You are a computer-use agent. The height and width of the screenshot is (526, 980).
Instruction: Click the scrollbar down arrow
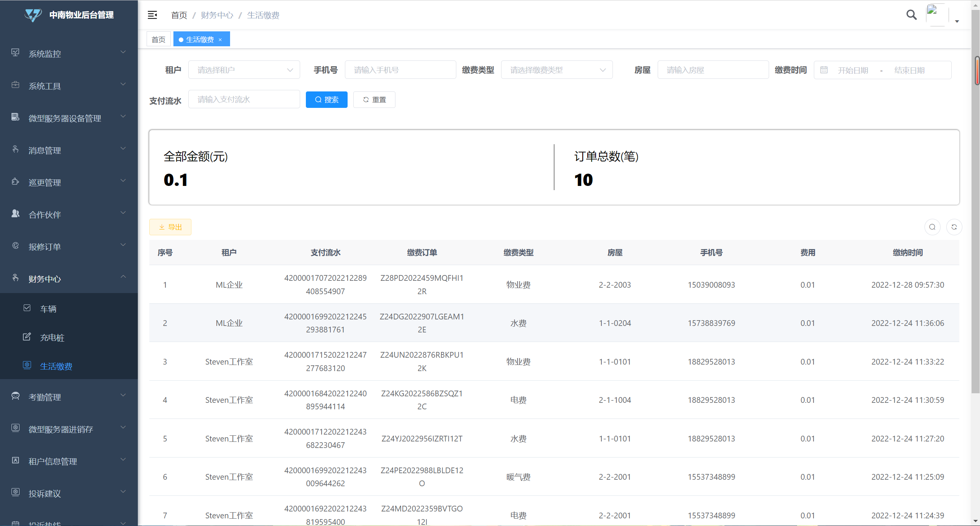tap(975, 521)
